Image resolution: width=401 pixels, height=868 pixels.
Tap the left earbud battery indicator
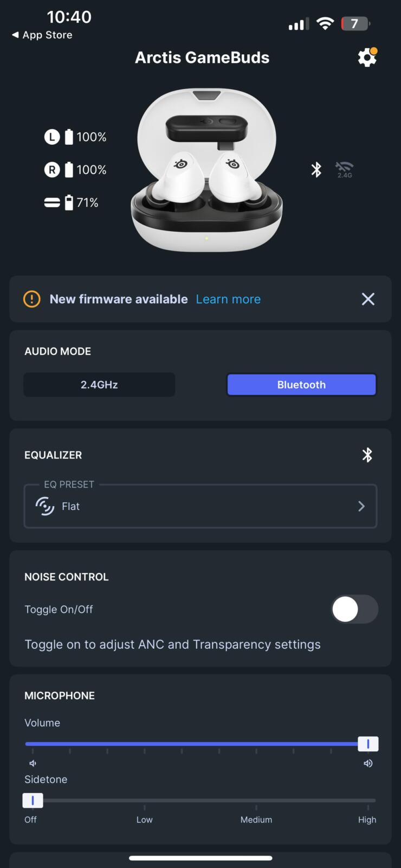point(75,137)
